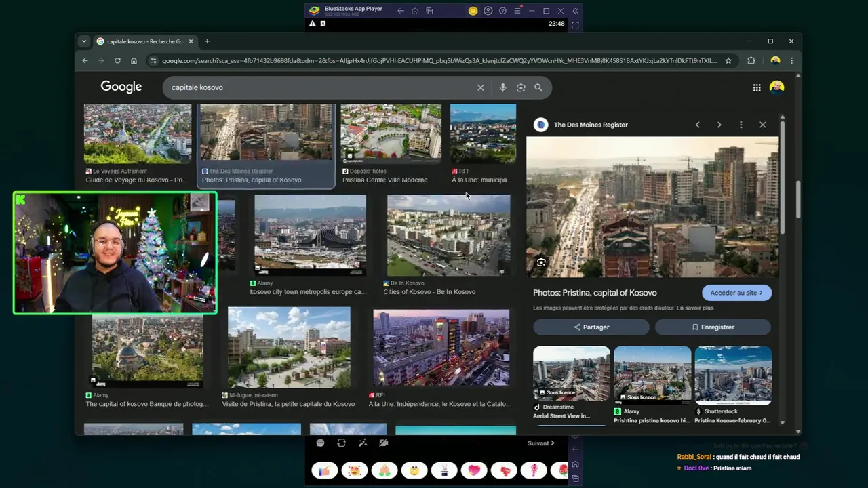The height and width of the screenshot is (488, 868).
Task: Click the 'capitale kosovo' search field
Action: tap(319, 87)
